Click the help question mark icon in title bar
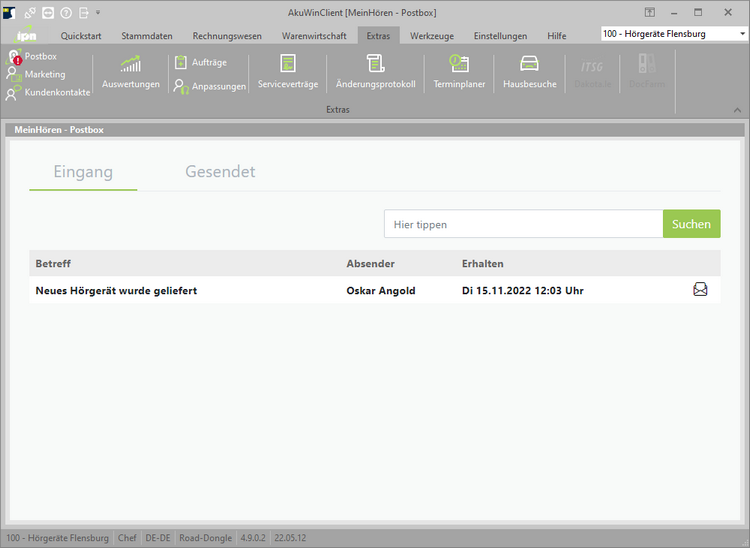 click(x=65, y=13)
